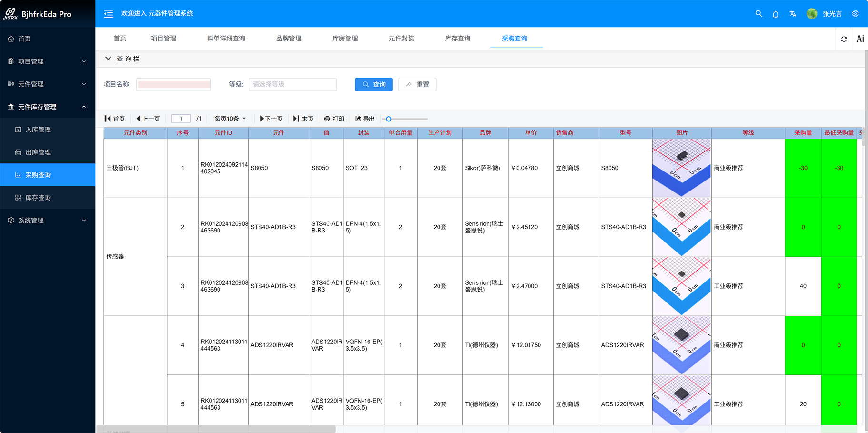Toggle the sidebar collapse hamburger icon
The image size is (868, 433).
[x=109, y=14]
